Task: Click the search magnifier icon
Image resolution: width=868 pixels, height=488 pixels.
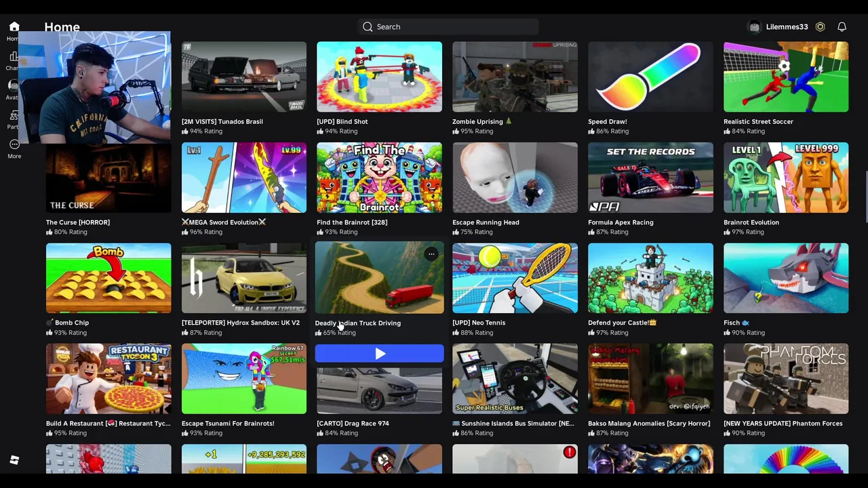Action: [368, 27]
